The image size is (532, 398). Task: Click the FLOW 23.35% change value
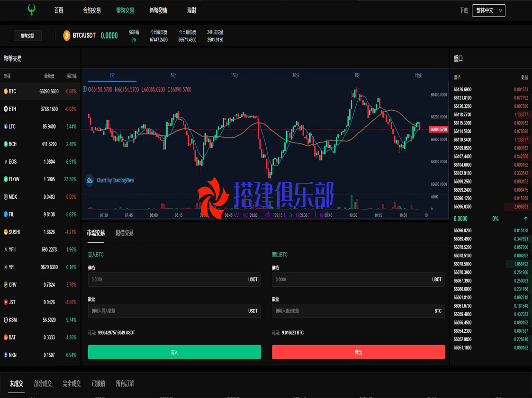click(70, 179)
